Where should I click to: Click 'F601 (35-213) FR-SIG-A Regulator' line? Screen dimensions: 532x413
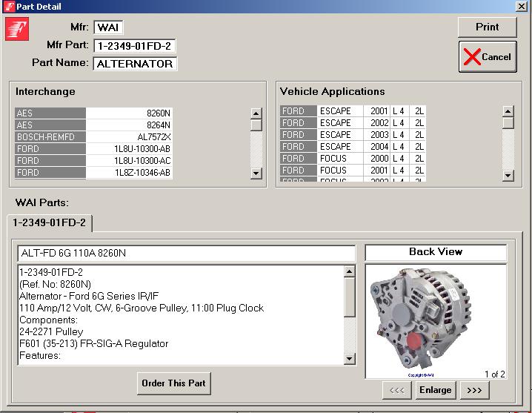click(x=93, y=344)
